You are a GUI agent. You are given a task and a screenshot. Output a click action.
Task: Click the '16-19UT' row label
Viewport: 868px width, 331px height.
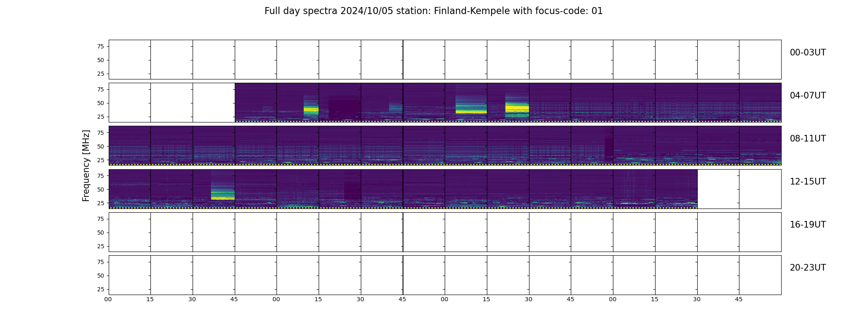point(808,225)
